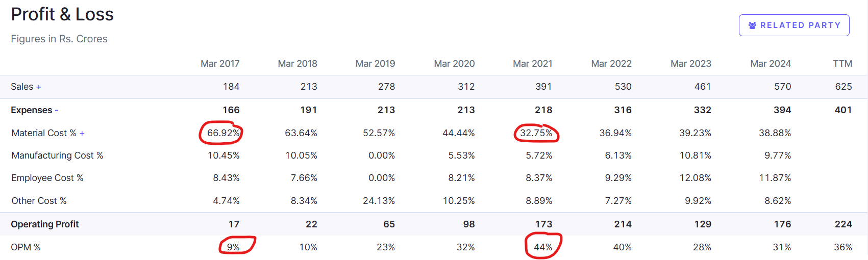Click the Mar 2024 column header
The image size is (868, 260).
[770, 64]
